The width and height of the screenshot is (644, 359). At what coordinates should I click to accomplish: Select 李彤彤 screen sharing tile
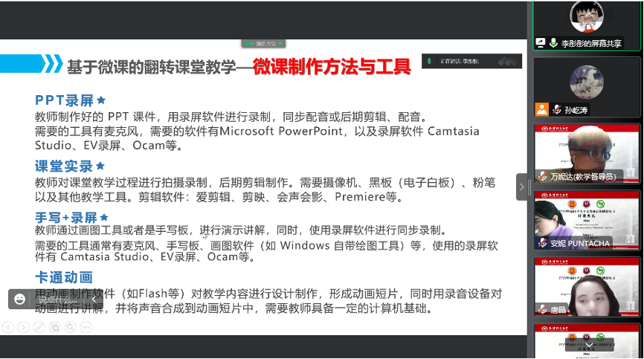click(587, 26)
